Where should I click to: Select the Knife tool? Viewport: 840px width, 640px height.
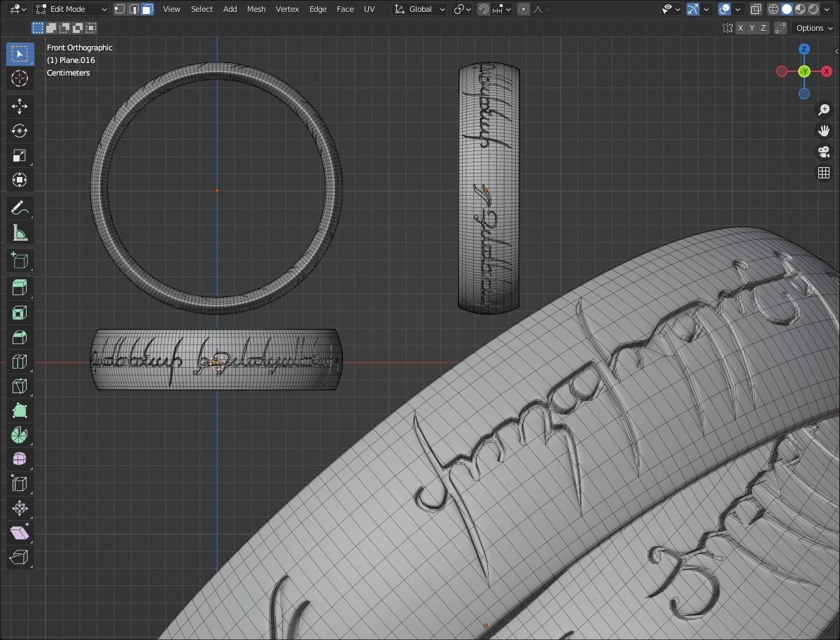(20, 386)
